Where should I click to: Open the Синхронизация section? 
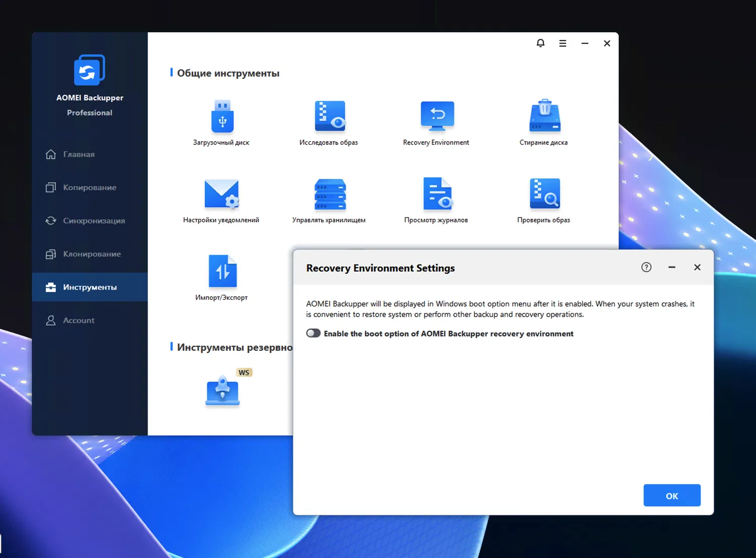[x=90, y=221]
